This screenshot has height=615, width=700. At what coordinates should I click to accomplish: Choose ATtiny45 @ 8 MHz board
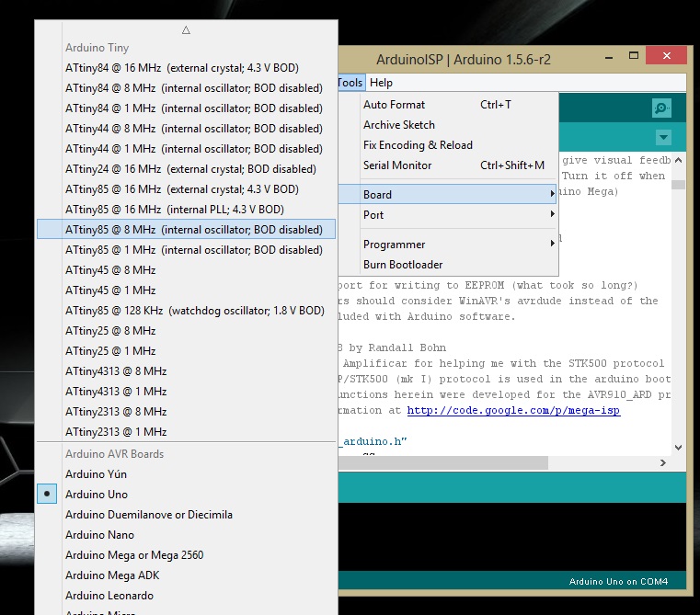click(186, 270)
